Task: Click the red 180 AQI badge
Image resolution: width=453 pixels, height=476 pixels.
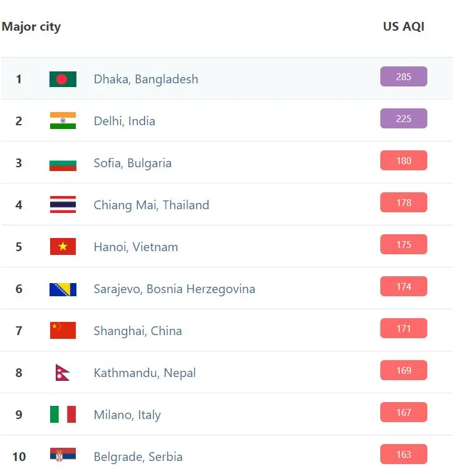Action: (x=404, y=160)
